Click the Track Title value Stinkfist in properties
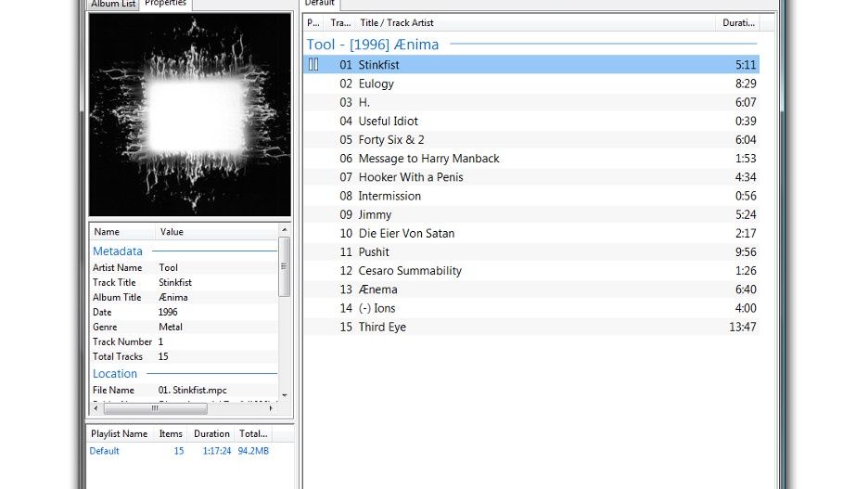Screen dimensions: 868x489 [175, 282]
